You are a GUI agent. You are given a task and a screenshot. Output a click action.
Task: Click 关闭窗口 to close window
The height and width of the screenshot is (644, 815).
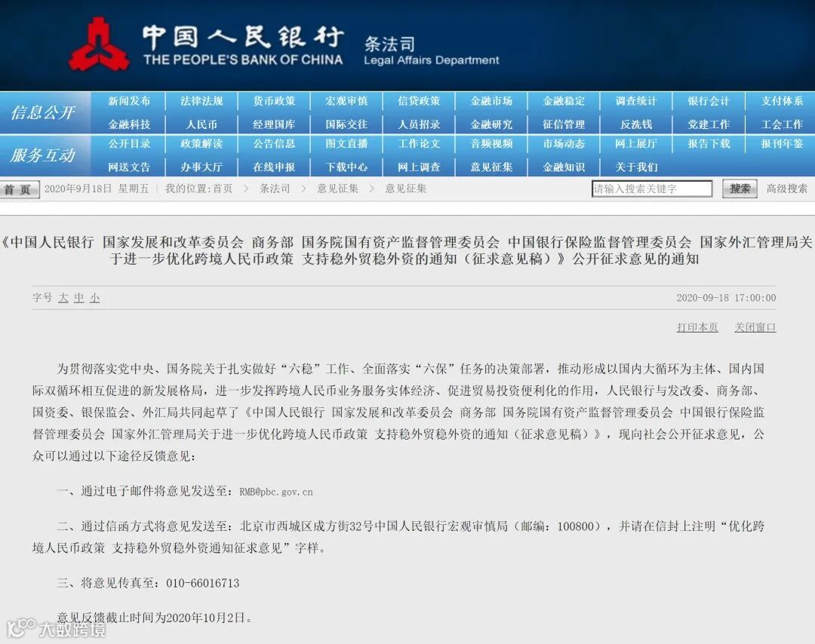click(755, 327)
